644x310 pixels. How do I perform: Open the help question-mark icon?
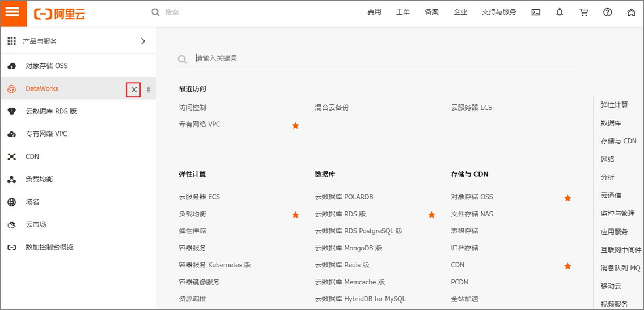pos(608,12)
